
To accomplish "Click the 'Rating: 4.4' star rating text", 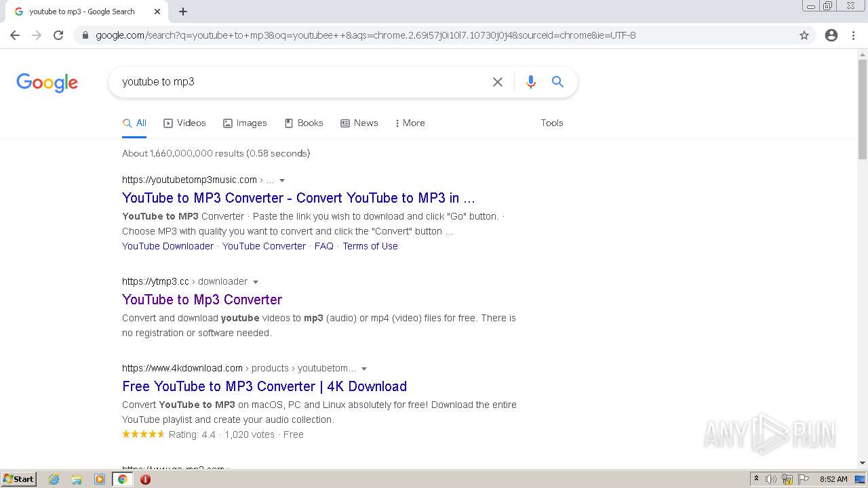I will pyautogui.click(x=192, y=434).
